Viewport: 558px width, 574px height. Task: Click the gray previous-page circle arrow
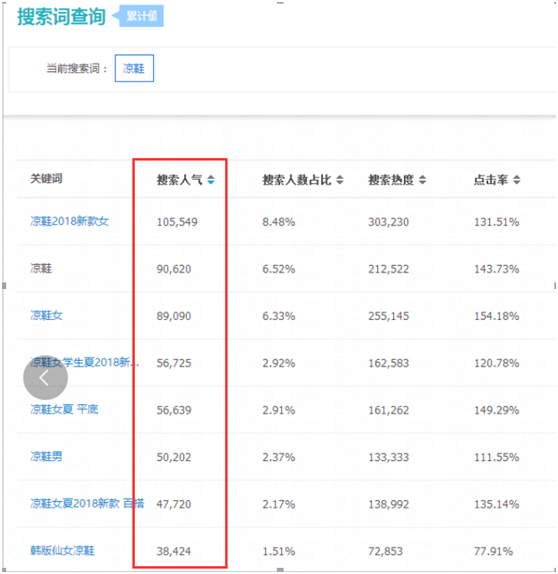[45, 377]
